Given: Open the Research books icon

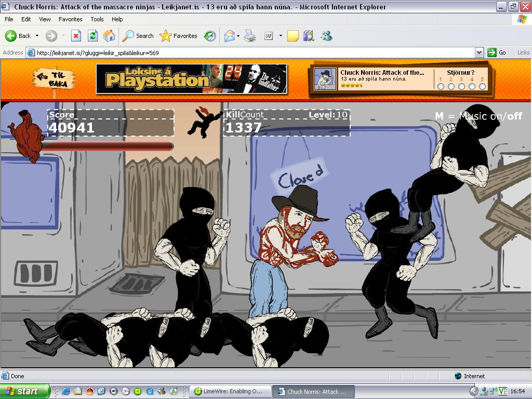Looking at the screenshot, I should click(x=309, y=36).
